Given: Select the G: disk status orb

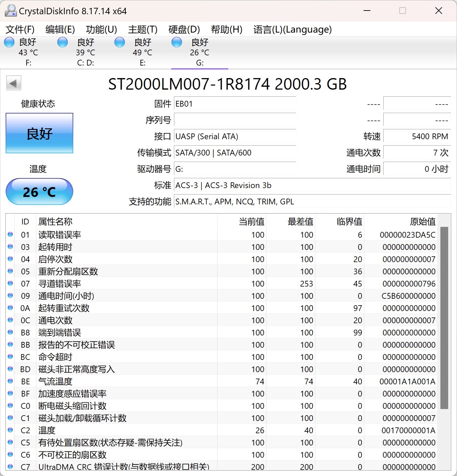Looking at the screenshot, I should tap(177, 42).
